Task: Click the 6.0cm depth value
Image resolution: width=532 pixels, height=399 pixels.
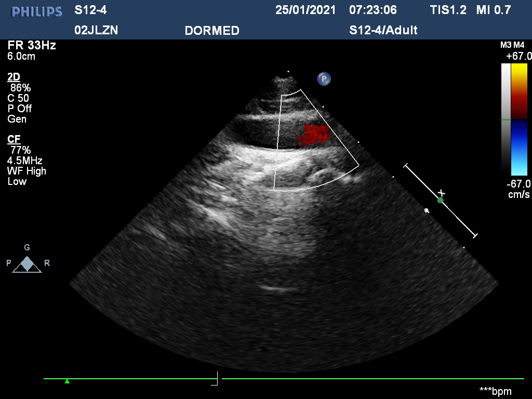Action: coord(22,56)
